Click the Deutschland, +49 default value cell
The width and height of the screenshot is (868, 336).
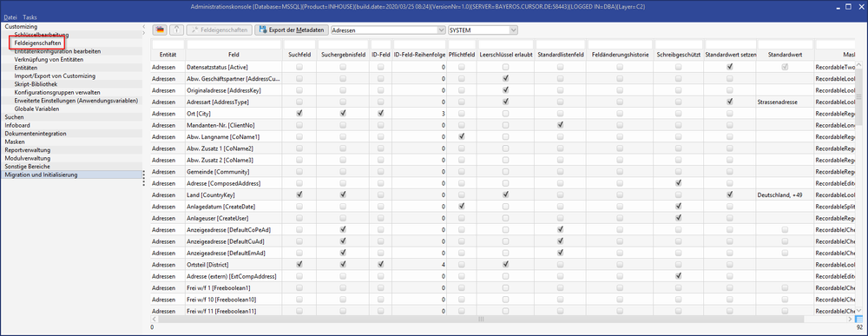point(785,194)
